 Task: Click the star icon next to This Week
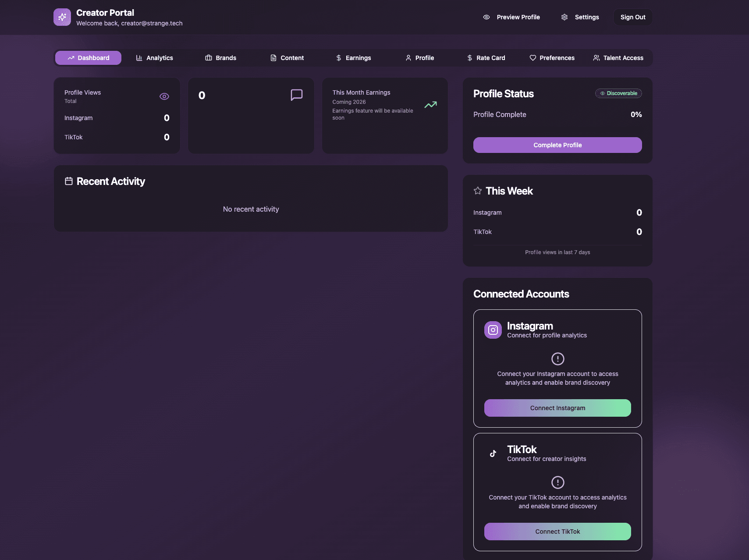pyautogui.click(x=477, y=191)
